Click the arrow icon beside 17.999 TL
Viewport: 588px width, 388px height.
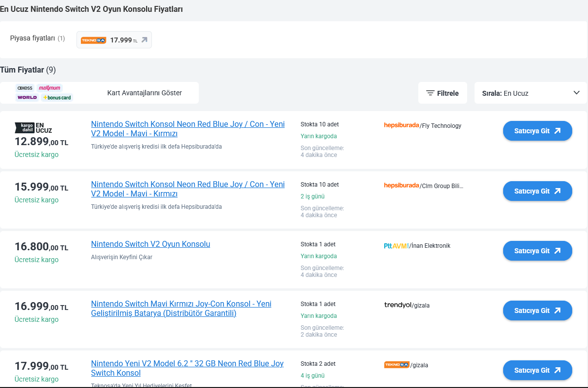pyautogui.click(x=145, y=40)
